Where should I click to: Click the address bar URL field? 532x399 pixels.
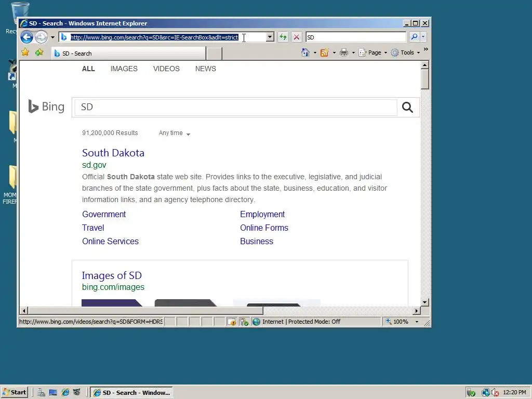click(x=162, y=37)
